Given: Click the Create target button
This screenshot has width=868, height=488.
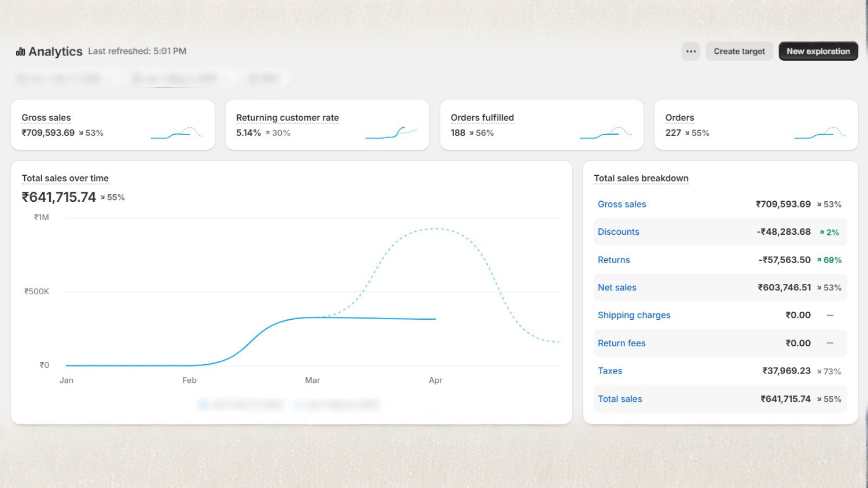Looking at the screenshot, I should pos(739,51).
